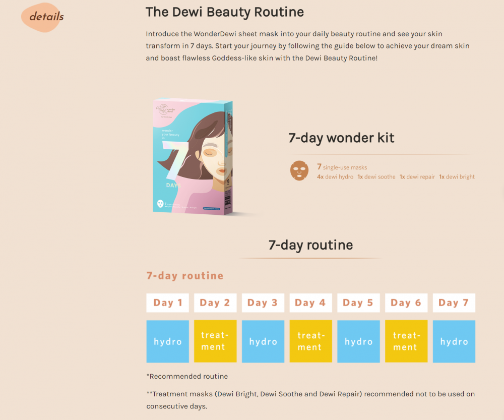Click the details badge
Viewport: 504px width, 420px height.
pyautogui.click(x=43, y=17)
